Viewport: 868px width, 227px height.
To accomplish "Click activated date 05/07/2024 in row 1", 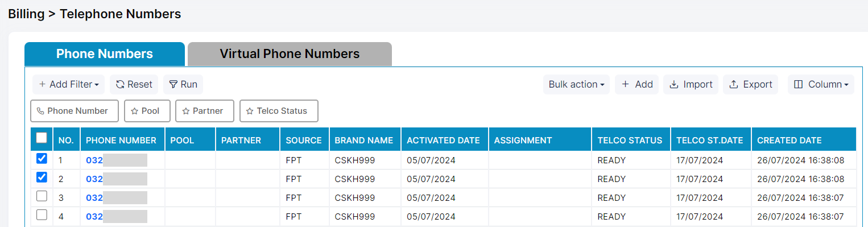I will [431, 160].
